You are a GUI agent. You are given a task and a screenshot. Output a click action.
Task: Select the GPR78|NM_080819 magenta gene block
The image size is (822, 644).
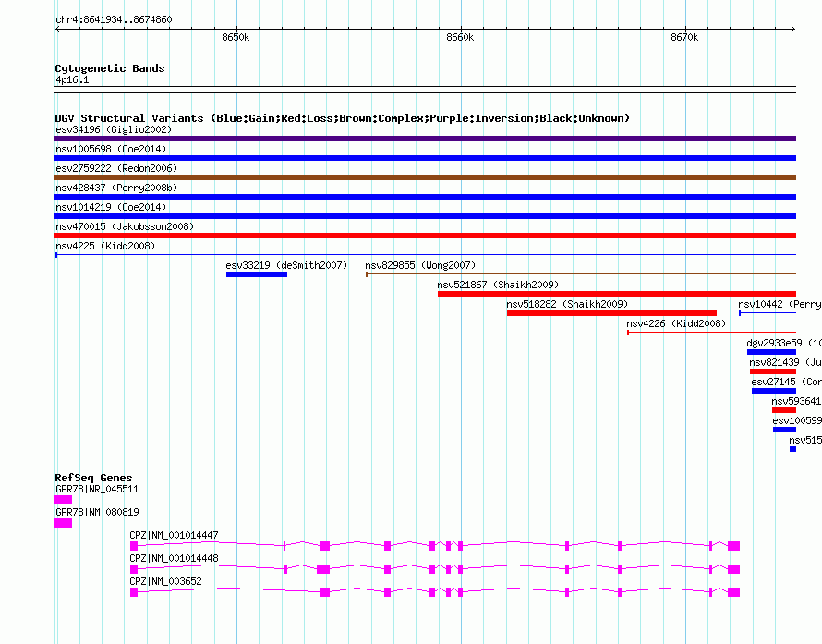coord(64,523)
